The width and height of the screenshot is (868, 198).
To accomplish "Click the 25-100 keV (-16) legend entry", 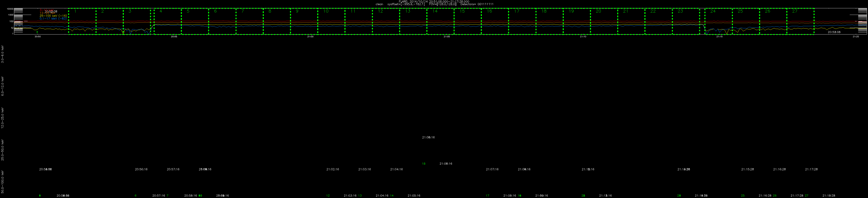I will [x=53, y=16].
